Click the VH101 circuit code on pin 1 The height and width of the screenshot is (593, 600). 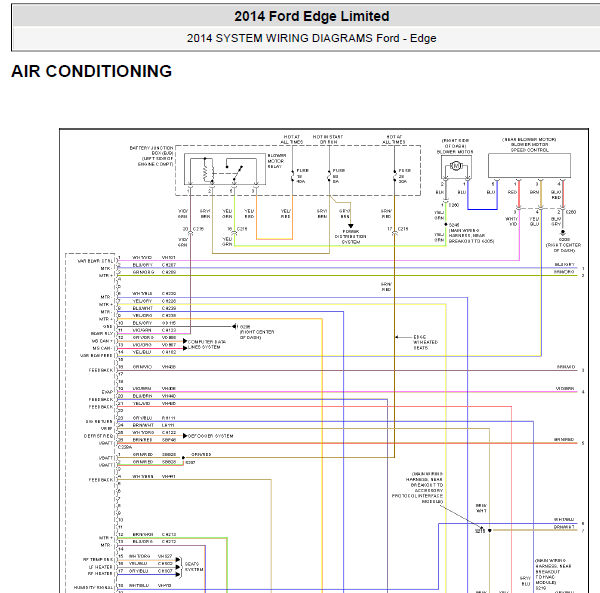[x=168, y=257]
